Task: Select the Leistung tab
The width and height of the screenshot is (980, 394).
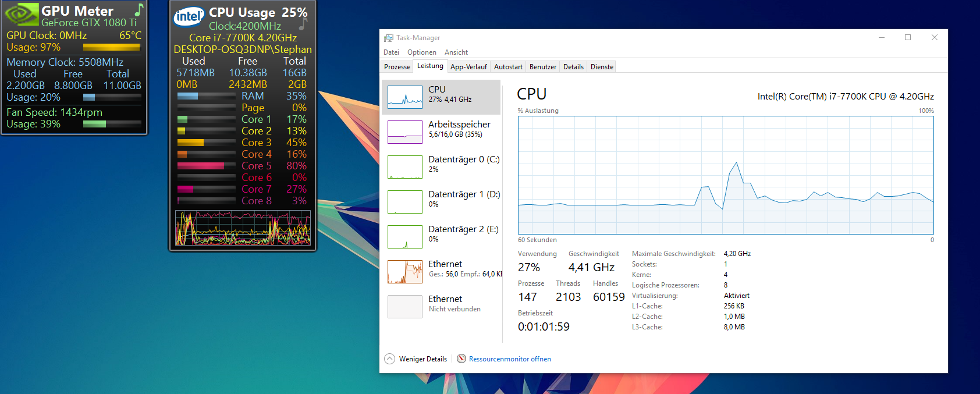Action: click(430, 66)
